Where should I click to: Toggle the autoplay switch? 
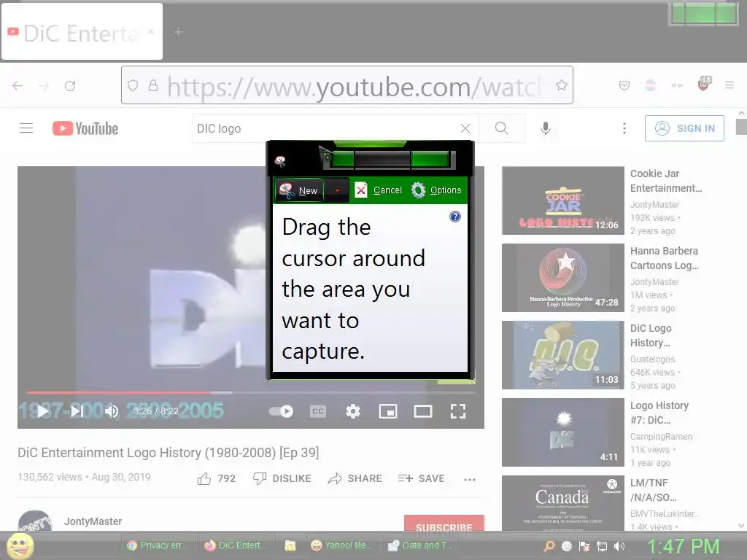[x=281, y=411]
